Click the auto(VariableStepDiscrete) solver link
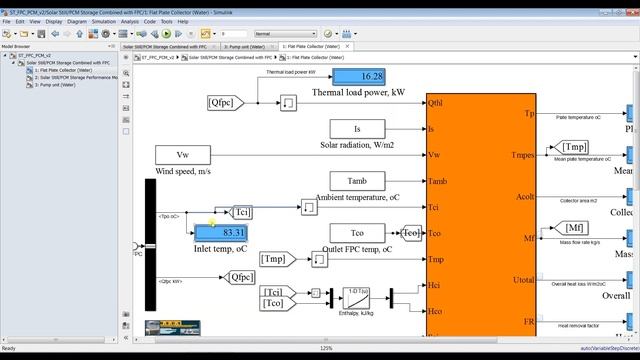The height and width of the screenshot is (360, 640). [x=610, y=348]
